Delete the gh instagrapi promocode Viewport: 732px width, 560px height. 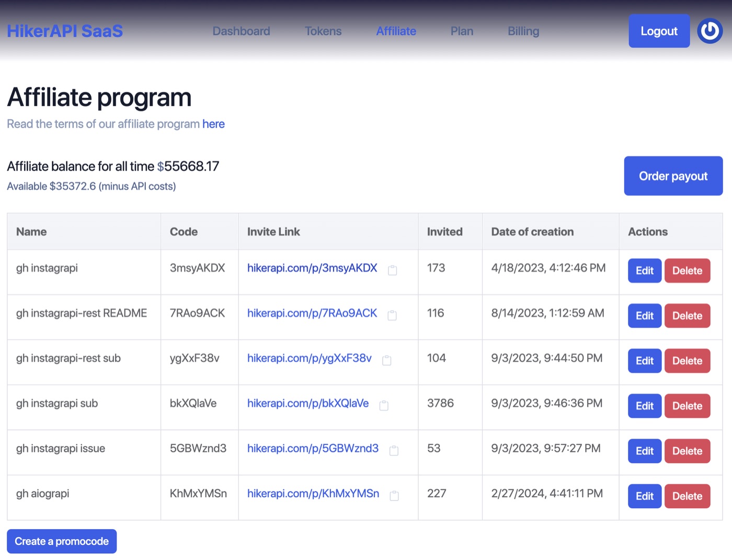[688, 270]
